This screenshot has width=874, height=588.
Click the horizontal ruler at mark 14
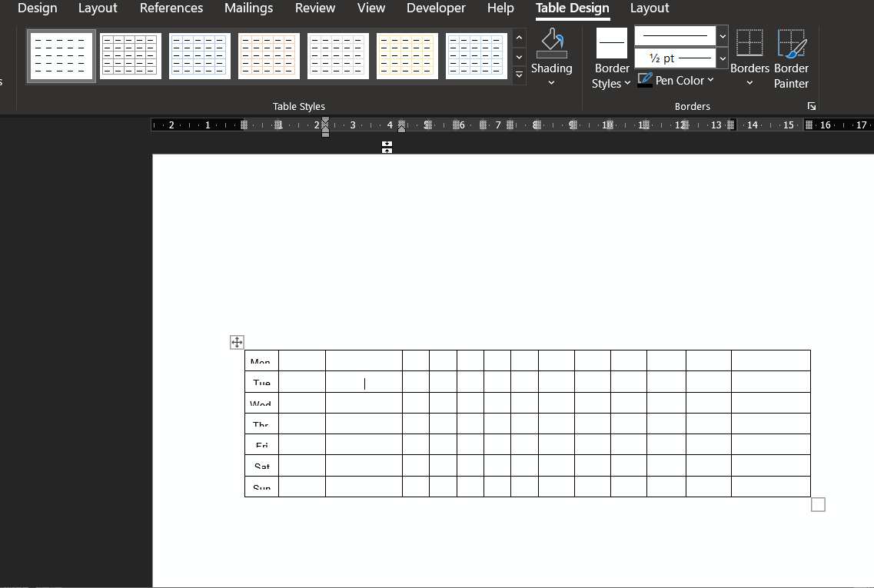753,125
